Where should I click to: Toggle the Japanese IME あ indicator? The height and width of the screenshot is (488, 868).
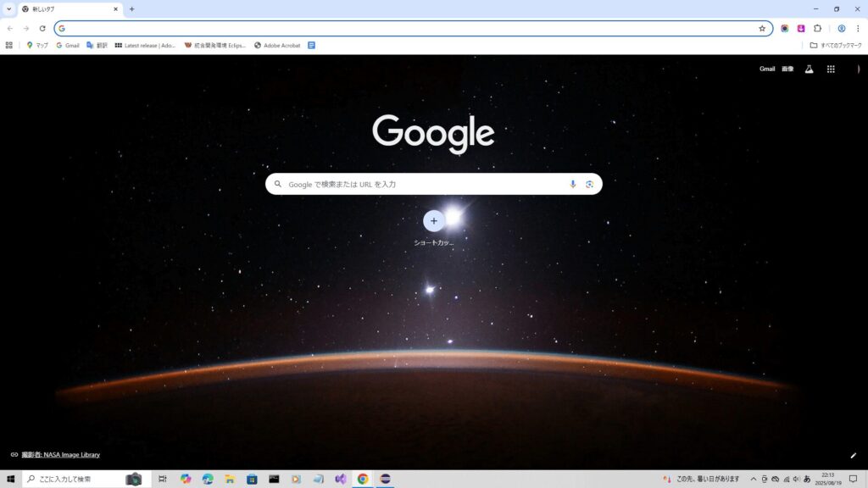click(x=807, y=480)
